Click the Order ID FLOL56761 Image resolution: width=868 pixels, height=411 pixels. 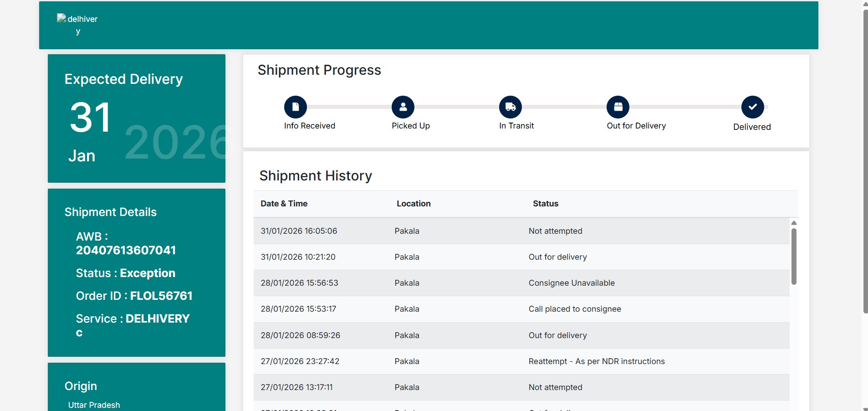(x=161, y=296)
